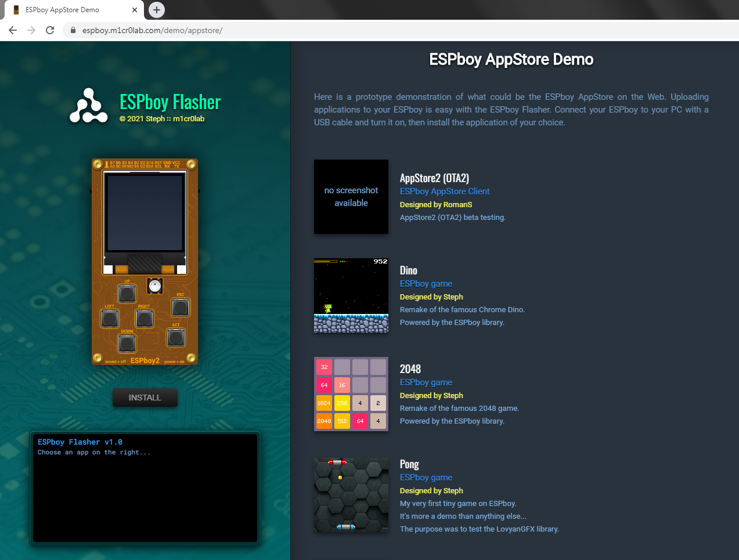Click the '2021 Steph :: m1cr0lab' credit

162,119
